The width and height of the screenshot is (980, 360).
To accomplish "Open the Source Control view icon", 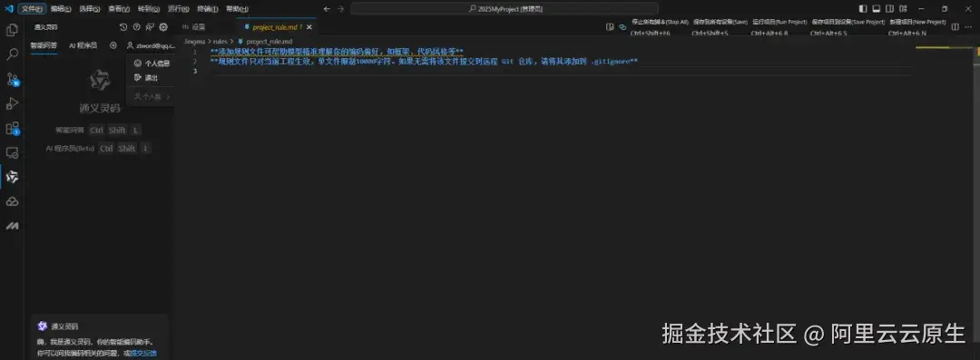I will (x=12, y=80).
